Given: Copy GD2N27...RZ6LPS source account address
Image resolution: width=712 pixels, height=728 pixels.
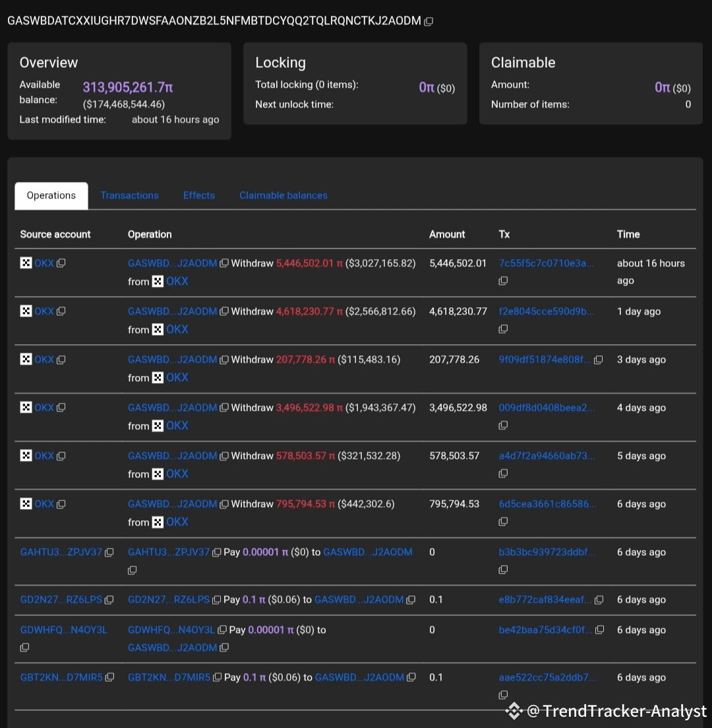Looking at the screenshot, I should [x=109, y=599].
